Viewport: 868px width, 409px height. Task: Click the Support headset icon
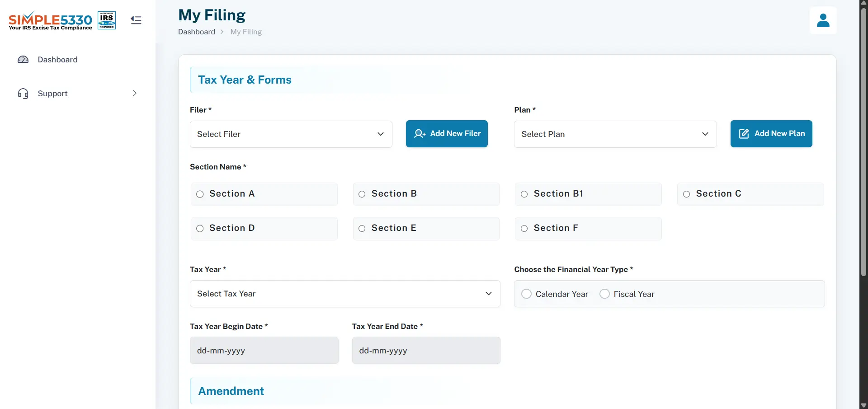click(23, 94)
